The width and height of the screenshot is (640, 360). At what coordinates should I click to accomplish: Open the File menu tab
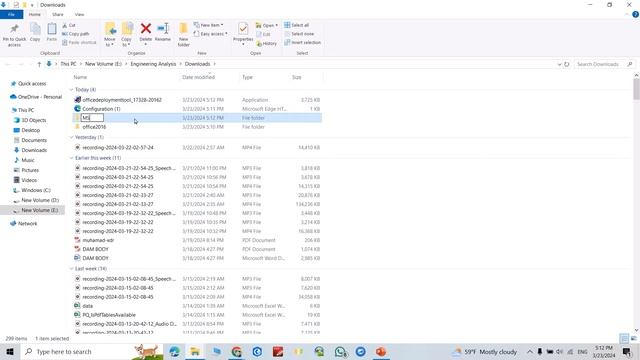11,14
